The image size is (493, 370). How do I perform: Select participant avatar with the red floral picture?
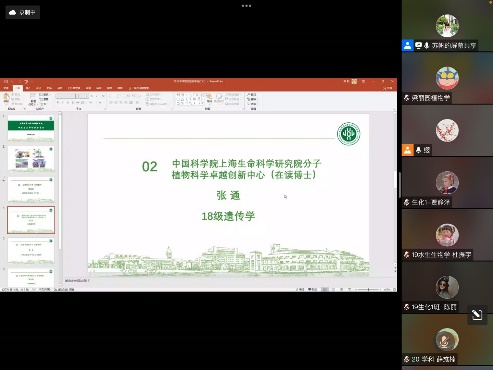pyautogui.click(x=447, y=130)
